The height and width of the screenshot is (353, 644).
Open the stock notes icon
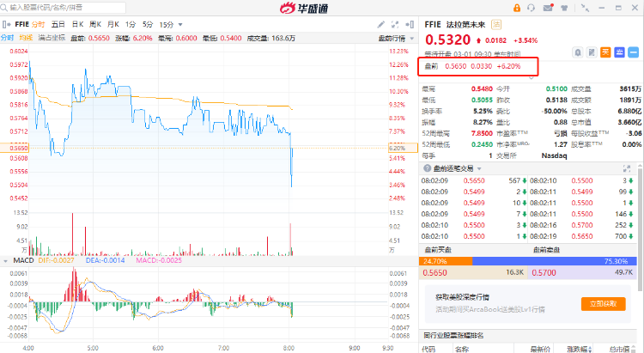pyautogui.click(x=592, y=52)
